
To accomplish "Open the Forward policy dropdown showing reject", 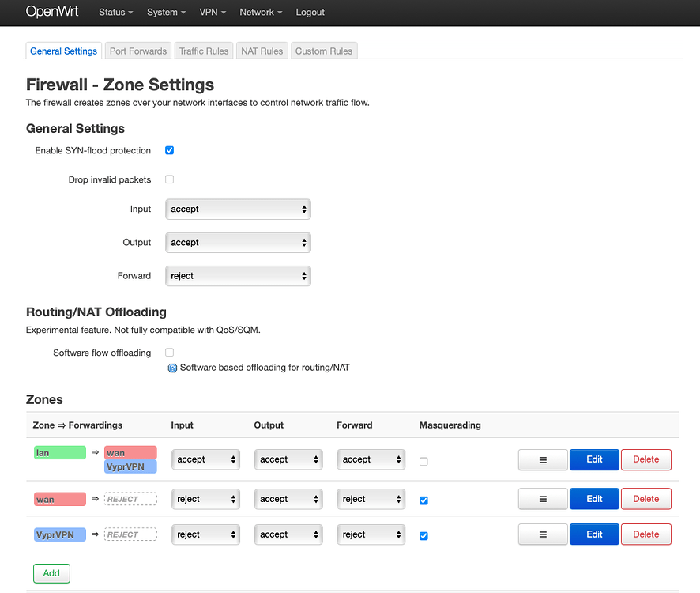I will coord(237,275).
